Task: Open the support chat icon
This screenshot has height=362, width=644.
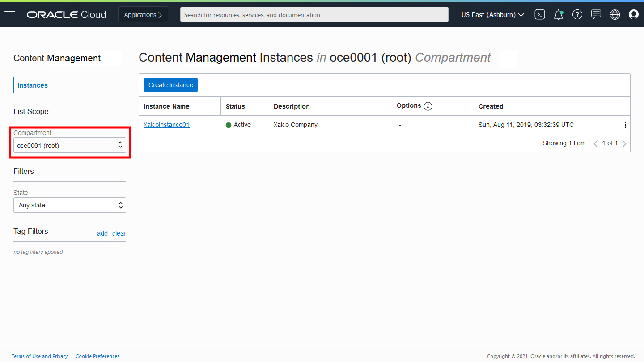Action: coord(596,15)
